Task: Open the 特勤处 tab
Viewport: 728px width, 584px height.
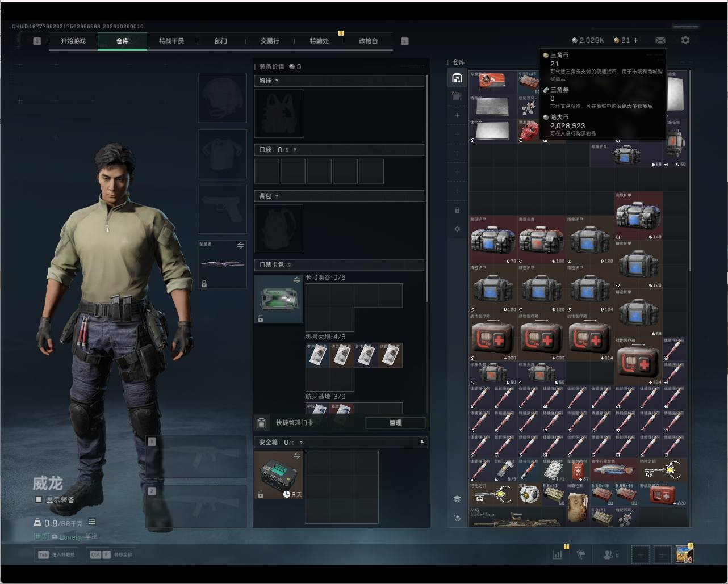Action: click(x=319, y=41)
